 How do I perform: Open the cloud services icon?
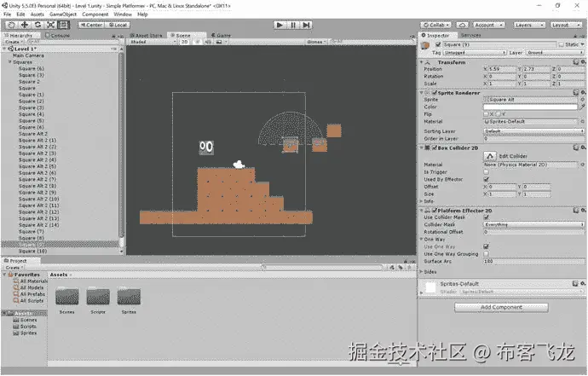point(462,25)
